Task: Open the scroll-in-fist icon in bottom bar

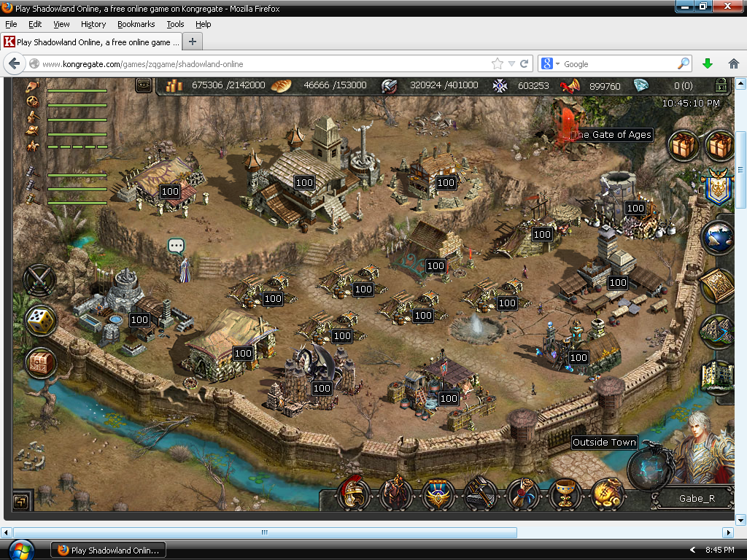Action: 522,494
